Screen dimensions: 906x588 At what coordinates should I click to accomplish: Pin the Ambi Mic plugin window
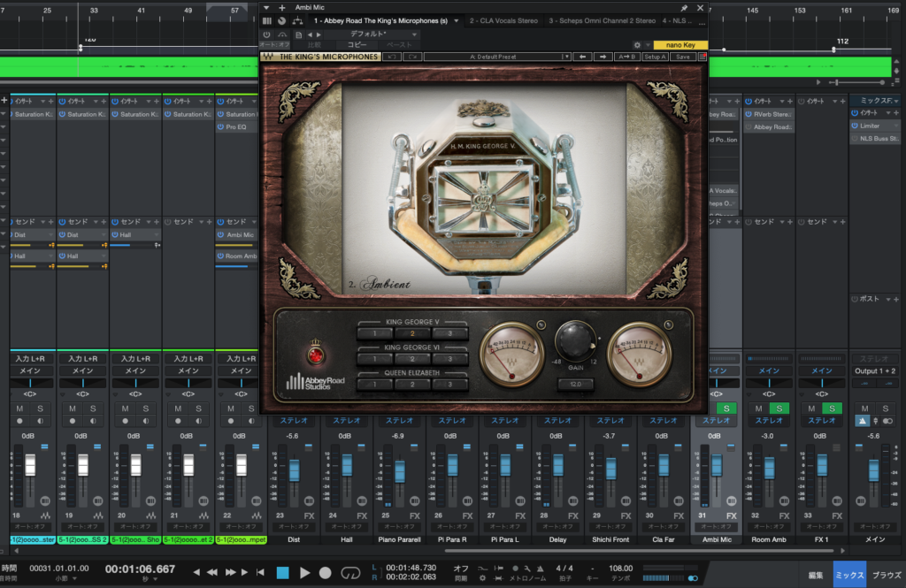tap(684, 8)
